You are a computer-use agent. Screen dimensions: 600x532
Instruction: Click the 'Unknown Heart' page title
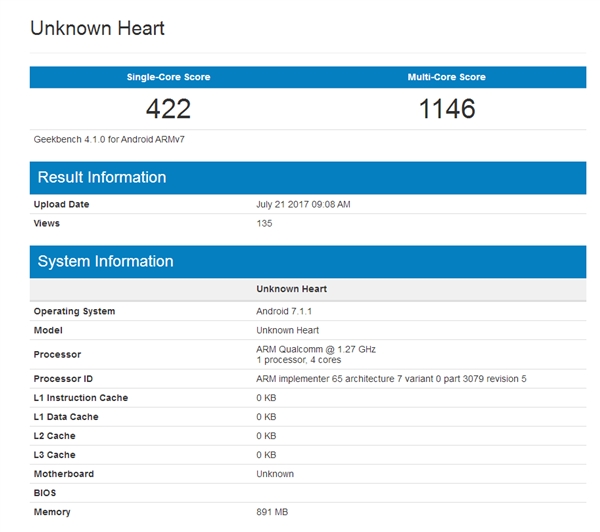[x=97, y=28]
